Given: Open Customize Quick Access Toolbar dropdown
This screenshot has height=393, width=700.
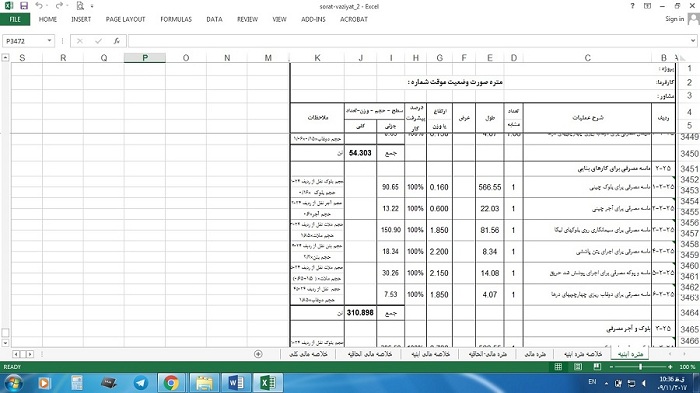Looking at the screenshot, I should (92, 6).
